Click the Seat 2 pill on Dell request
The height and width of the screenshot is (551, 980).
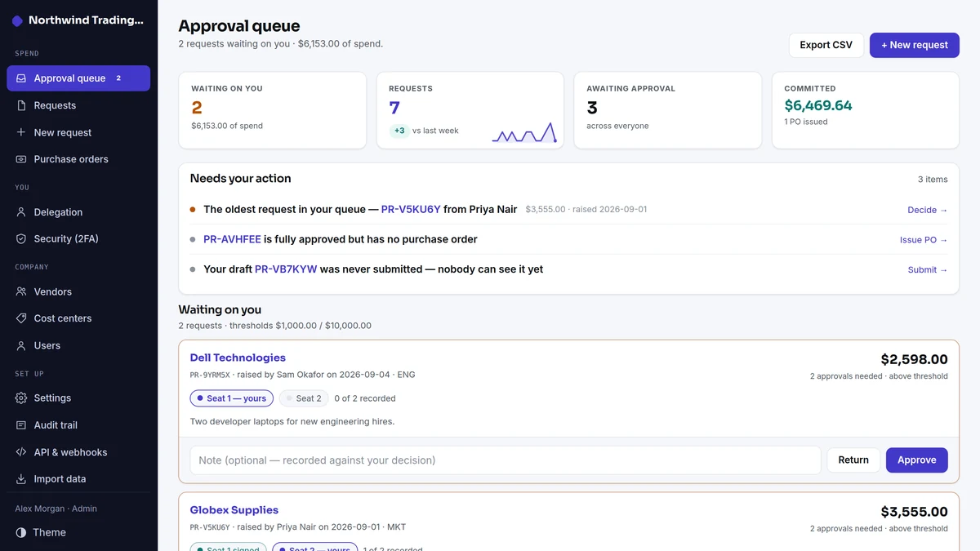[304, 398]
